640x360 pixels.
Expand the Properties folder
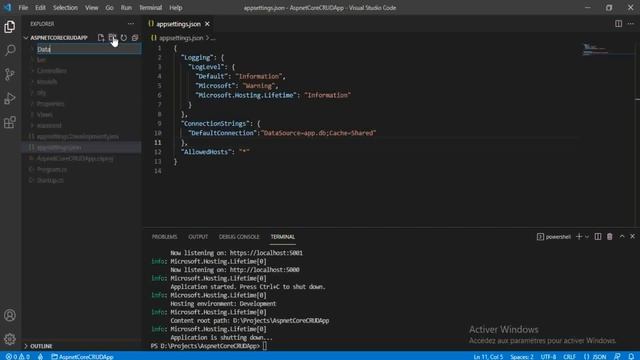(50, 104)
